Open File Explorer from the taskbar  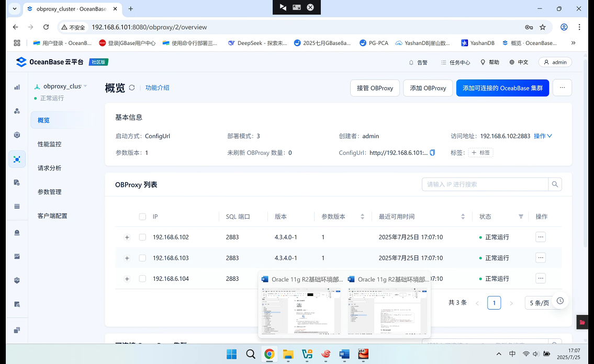(288, 354)
